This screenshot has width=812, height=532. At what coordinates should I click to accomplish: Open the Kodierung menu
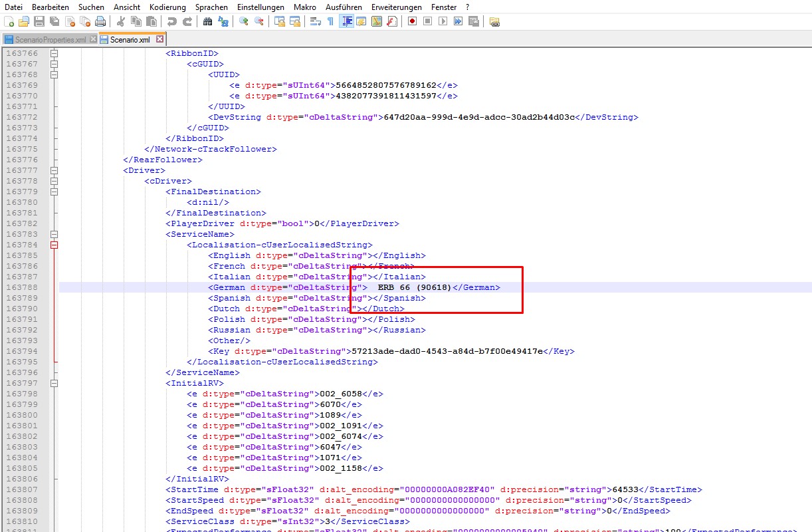point(167,7)
